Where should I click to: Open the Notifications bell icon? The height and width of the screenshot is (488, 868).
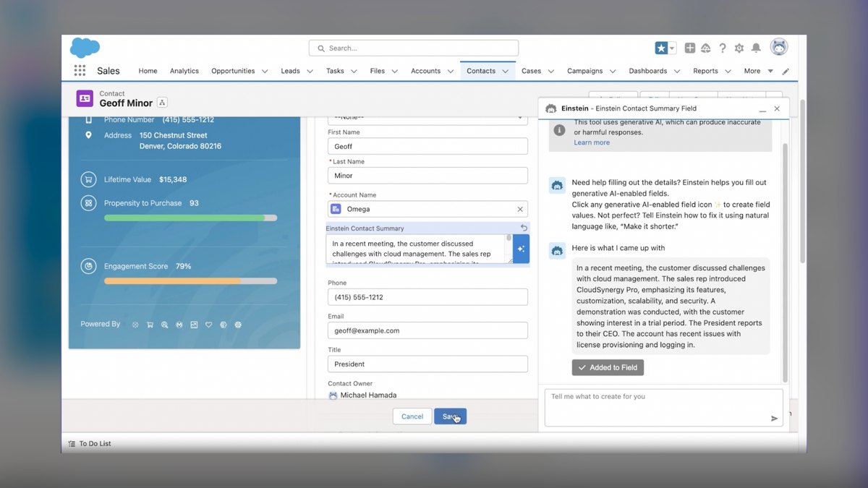click(756, 48)
